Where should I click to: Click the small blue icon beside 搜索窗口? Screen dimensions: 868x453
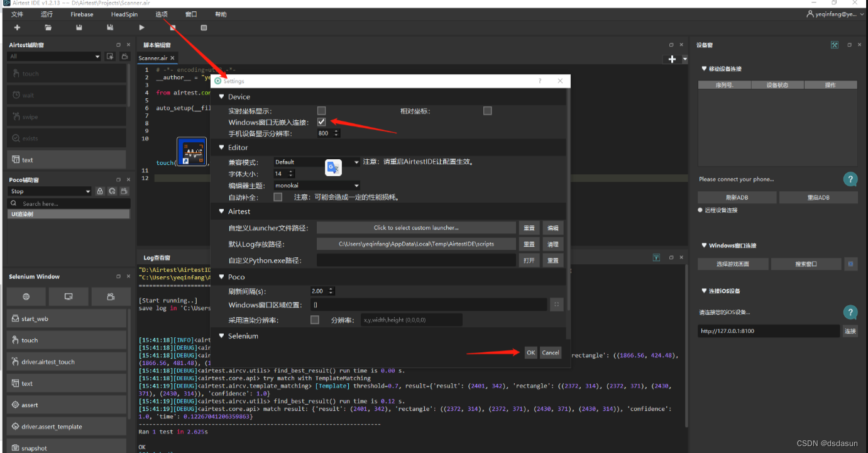point(850,264)
